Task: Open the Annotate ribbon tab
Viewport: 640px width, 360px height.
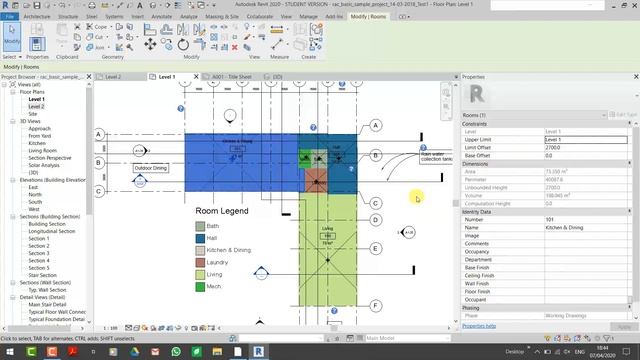Action: coord(162,17)
